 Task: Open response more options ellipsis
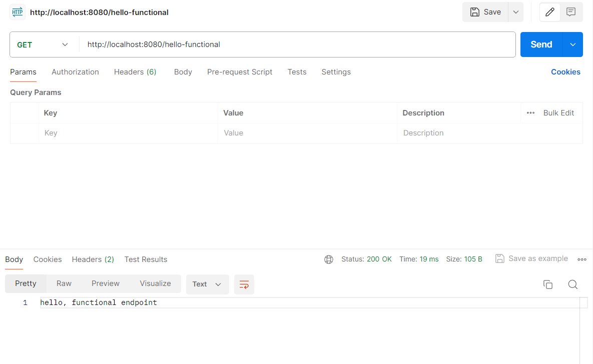point(581,259)
